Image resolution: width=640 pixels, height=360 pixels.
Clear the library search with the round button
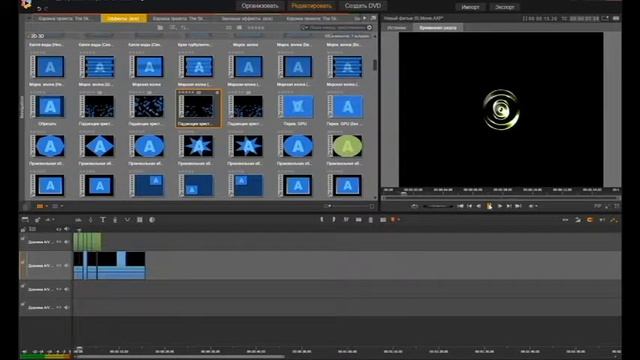[369, 27]
